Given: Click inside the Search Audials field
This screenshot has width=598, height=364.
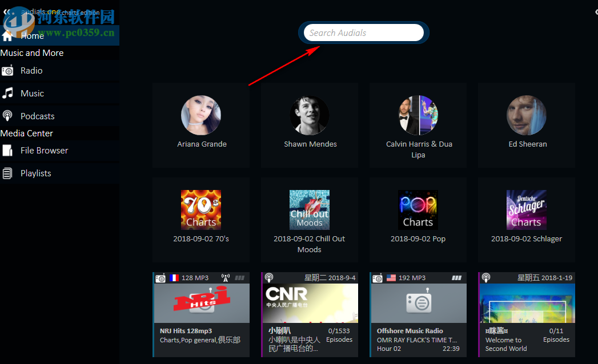Looking at the screenshot, I should pyautogui.click(x=364, y=33).
